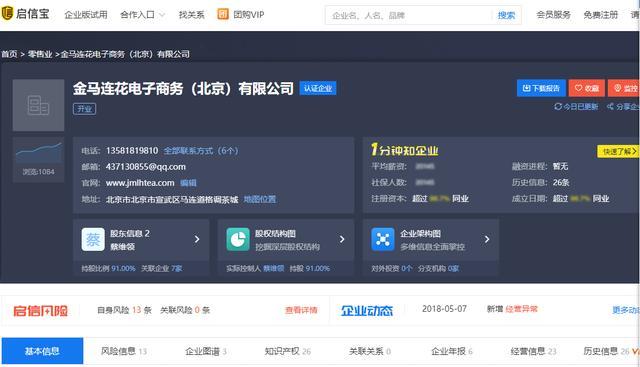The width and height of the screenshot is (640, 367).
Task: Open 查看详情 risk details link
Action: 301,310
